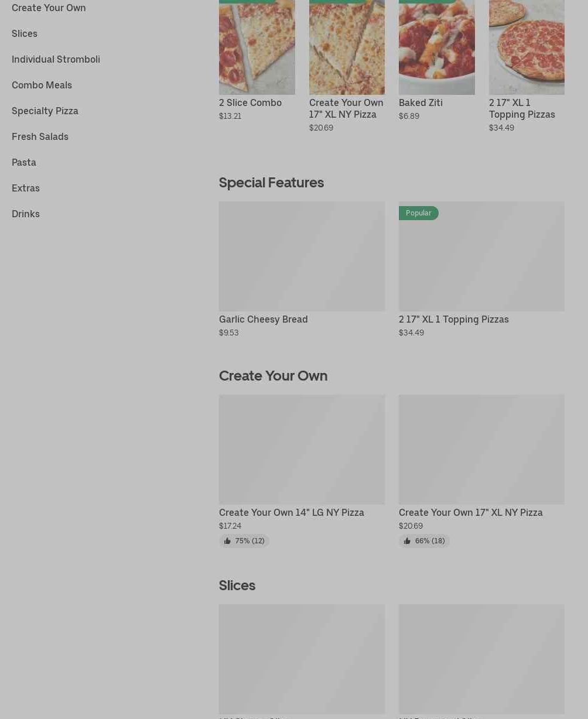Select the Popular badge on 2 17" XL pizzas
This screenshot has width=588, height=719.
[x=418, y=213]
